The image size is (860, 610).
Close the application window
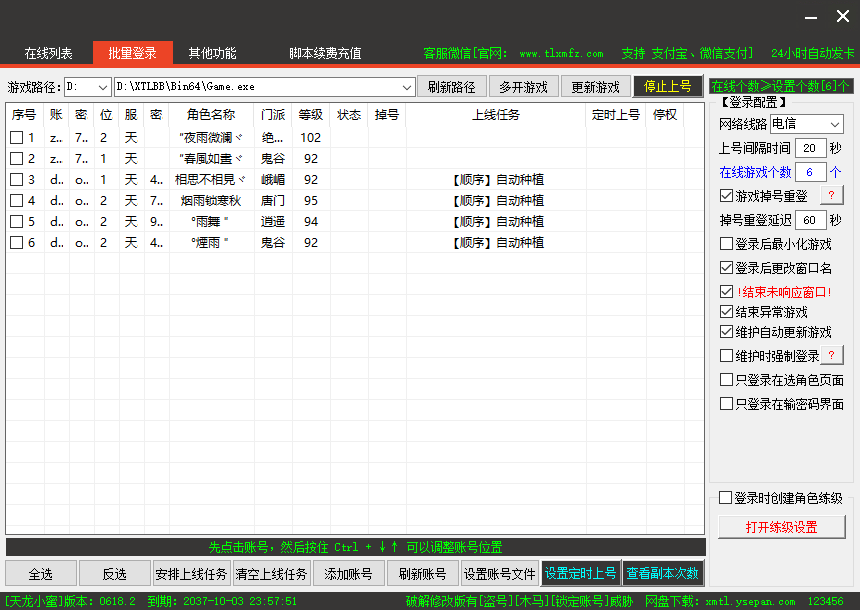click(843, 16)
